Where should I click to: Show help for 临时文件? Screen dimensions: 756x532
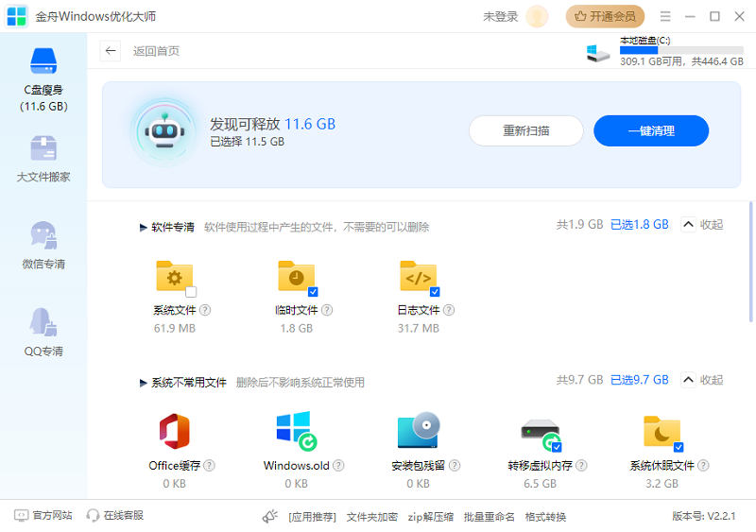(327, 310)
